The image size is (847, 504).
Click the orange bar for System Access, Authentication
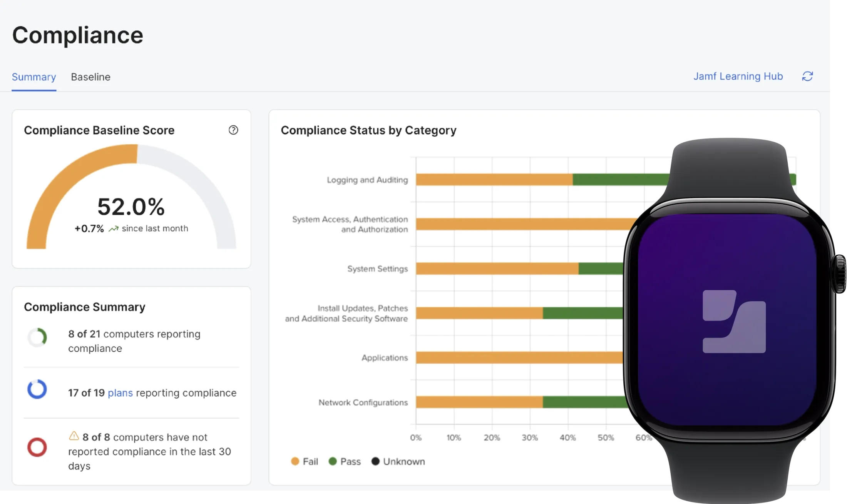(526, 224)
